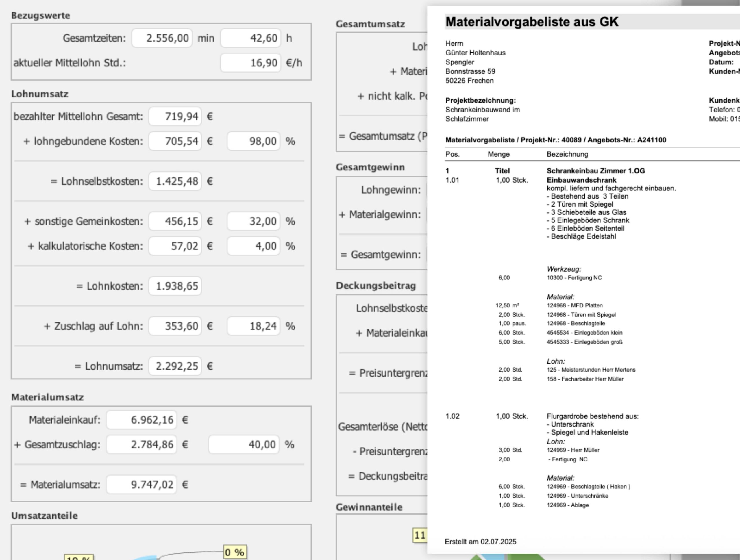Click the Projekt-Nr. 40089 header line
Viewport: 740px width, 560px height.
[x=556, y=140]
